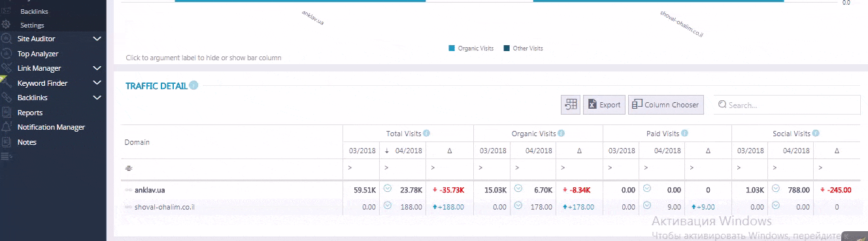Open filter operator for Social Visits delta
868x241 pixels.
[x=820, y=168]
